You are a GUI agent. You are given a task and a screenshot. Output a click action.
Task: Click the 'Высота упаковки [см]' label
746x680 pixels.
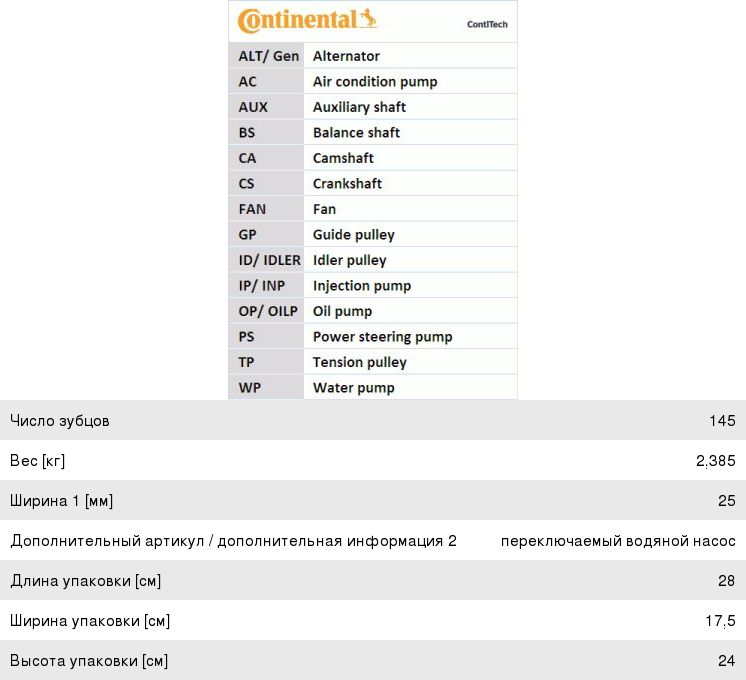89,661
